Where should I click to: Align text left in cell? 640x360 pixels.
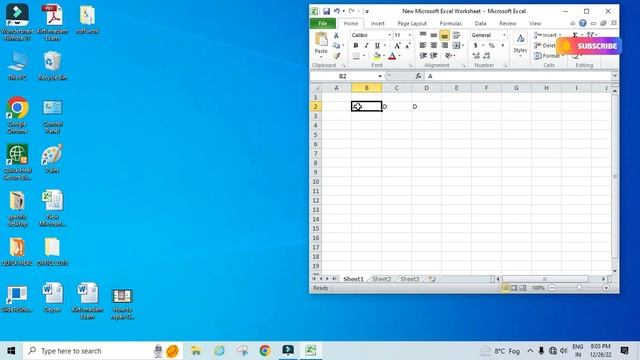pos(423,46)
